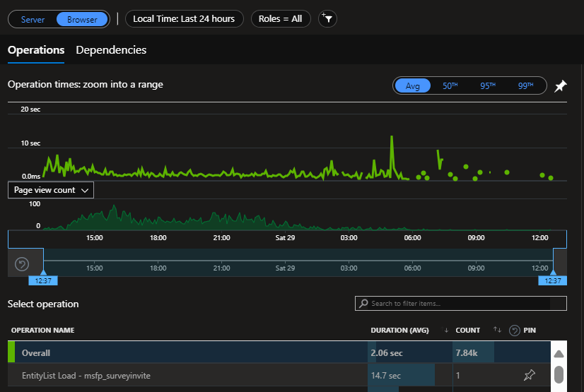Click the reset pins icon beside PIN
This screenshot has width=584, height=392.
tap(514, 331)
